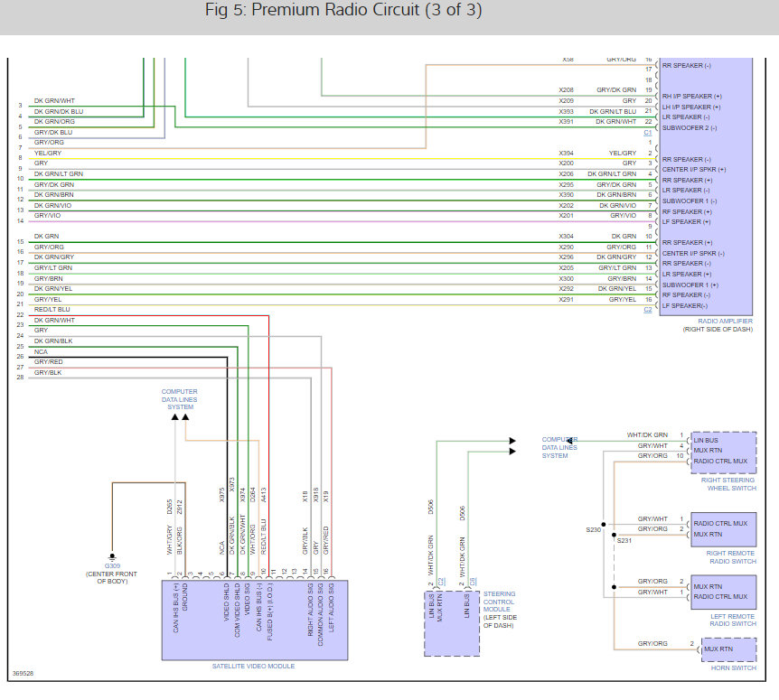The width and height of the screenshot is (779, 700).
Task: Click circuit code X296
Action: (566, 257)
